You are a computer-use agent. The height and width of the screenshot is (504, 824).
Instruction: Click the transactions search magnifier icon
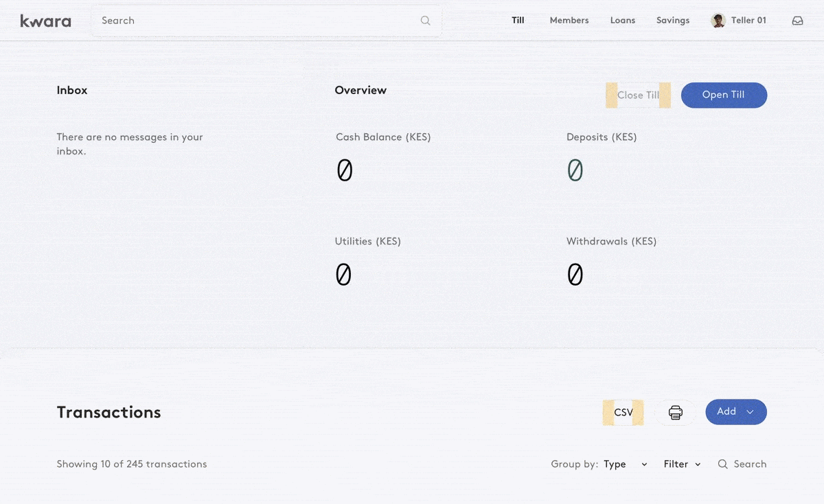coord(722,464)
